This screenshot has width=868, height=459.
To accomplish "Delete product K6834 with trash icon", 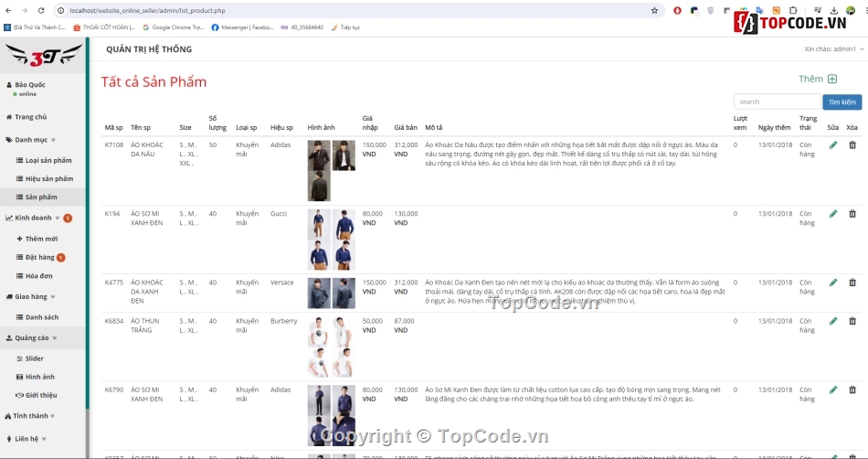I will coord(852,321).
